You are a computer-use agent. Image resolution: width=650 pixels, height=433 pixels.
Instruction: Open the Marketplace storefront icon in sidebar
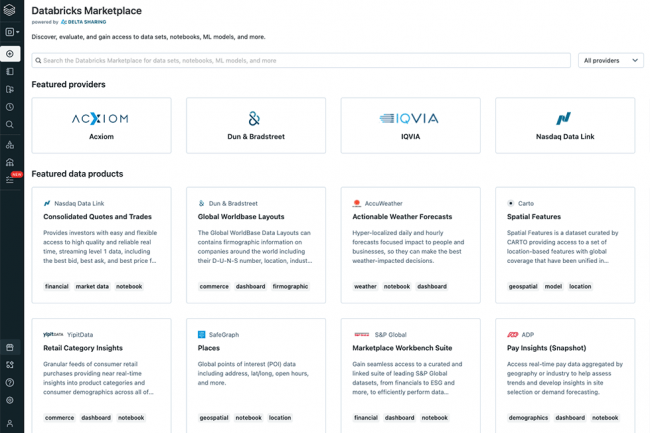[10, 347]
